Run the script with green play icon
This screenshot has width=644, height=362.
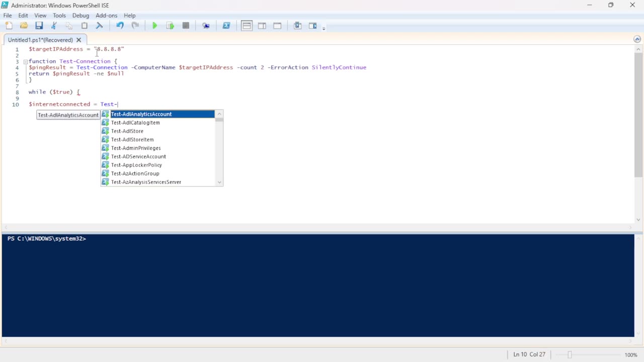coord(154,26)
